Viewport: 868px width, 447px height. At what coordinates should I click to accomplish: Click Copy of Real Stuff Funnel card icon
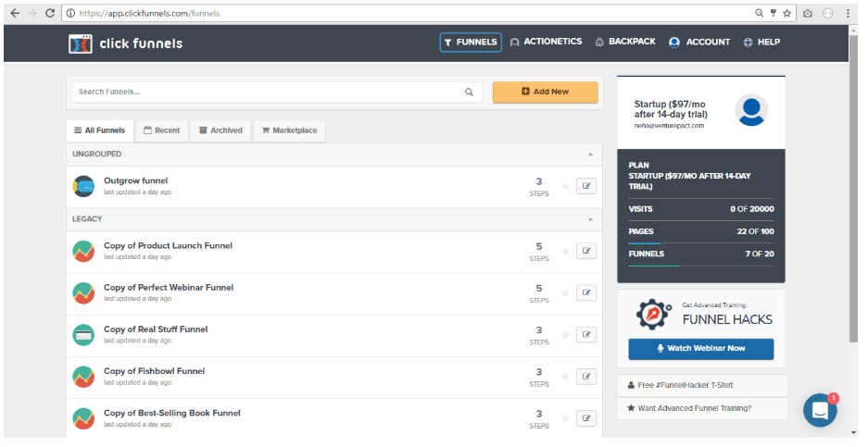tap(83, 335)
